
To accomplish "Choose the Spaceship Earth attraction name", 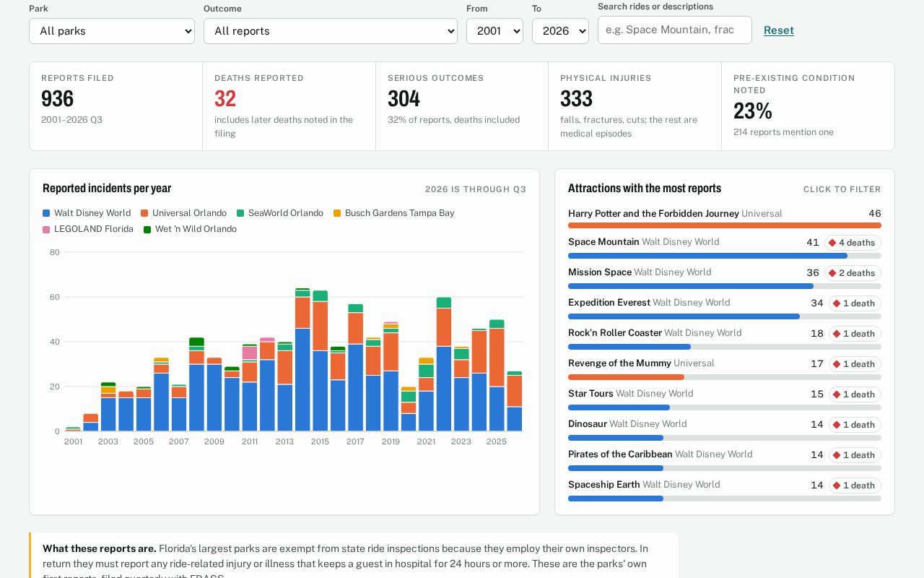I will 604,485.
